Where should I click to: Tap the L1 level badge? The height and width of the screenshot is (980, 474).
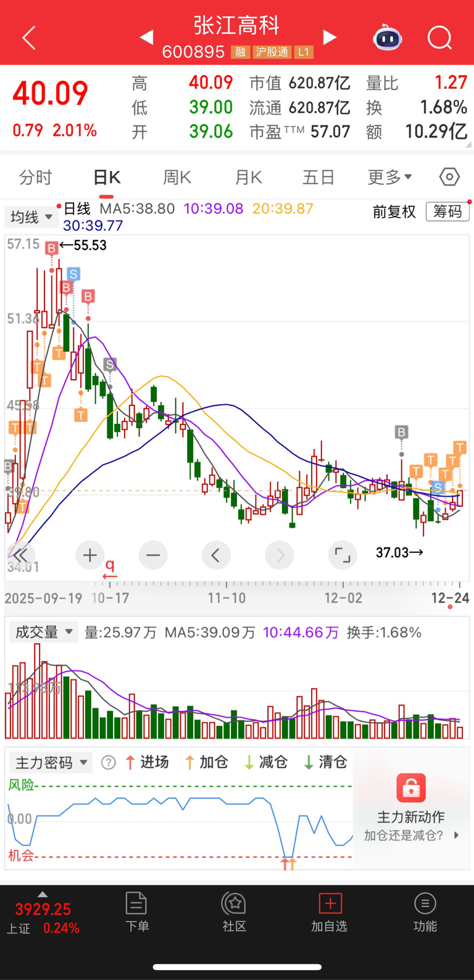[x=304, y=52]
